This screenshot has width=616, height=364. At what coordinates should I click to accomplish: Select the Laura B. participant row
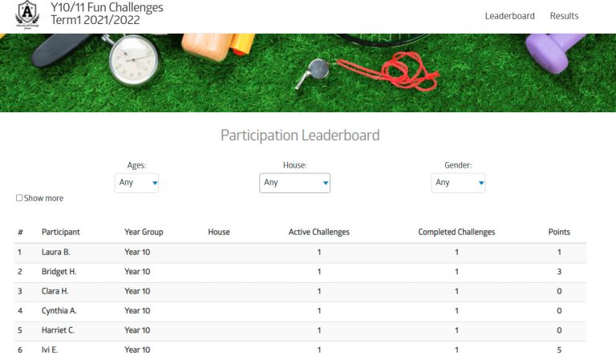[x=300, y=253]
